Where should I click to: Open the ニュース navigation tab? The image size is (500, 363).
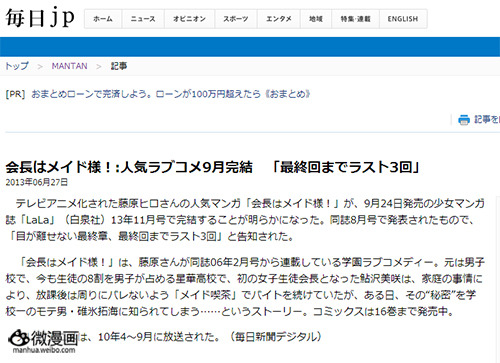(x=143, y=19)
